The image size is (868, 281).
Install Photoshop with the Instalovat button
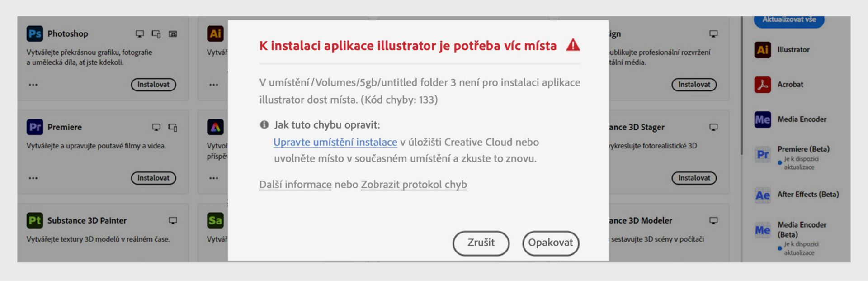[153, 85]
